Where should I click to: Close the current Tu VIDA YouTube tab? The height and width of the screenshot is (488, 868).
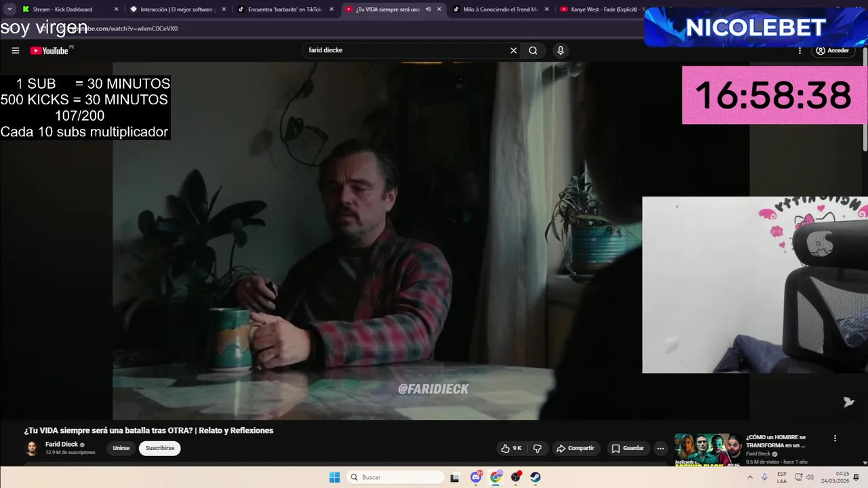coord(439,9)
